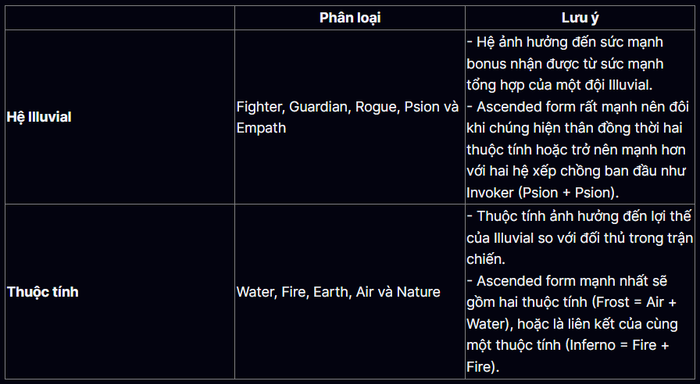Click the line containing "(Inferno = Fire +"
700x384 pixels.
point(568,345)
